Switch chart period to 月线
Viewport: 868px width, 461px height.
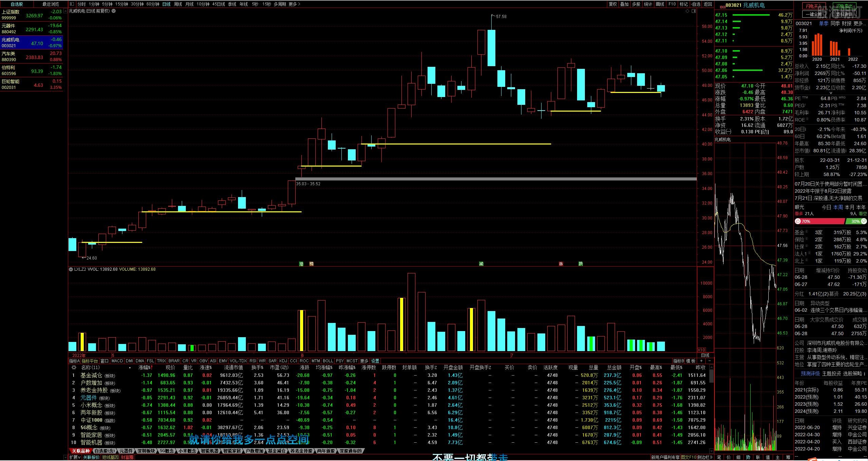(190, 4)
